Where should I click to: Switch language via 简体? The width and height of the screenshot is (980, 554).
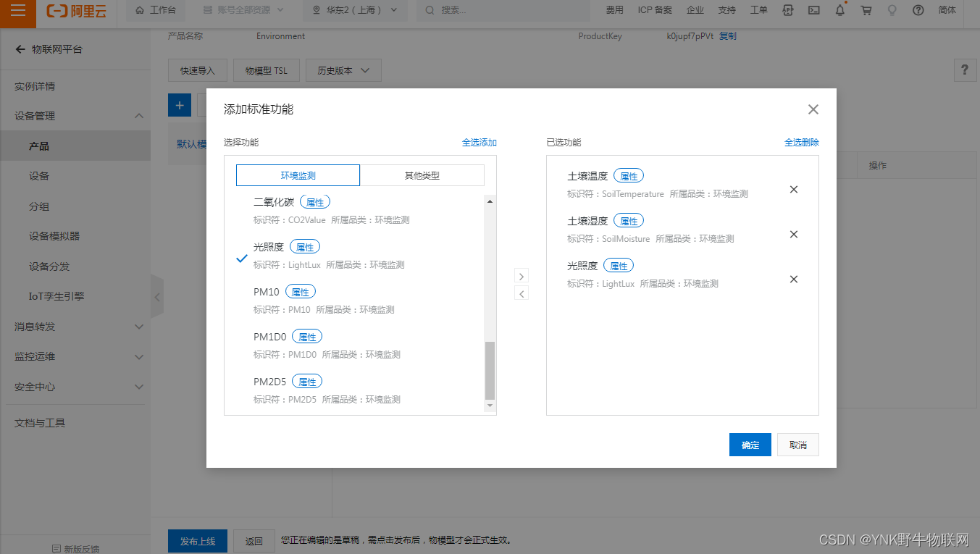tap(947, 10)
